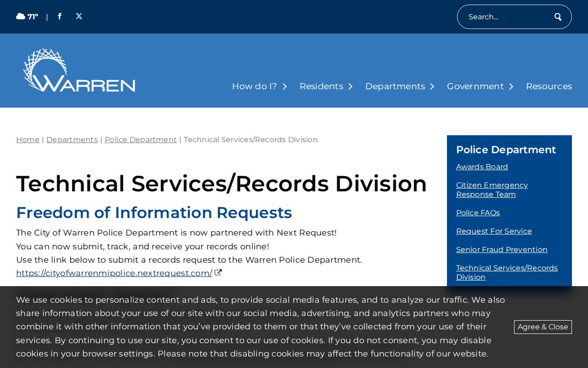This screenshot has width=588, height=368.
Task: Click the 71° temperature reading
Action: [x=33, y=17]
